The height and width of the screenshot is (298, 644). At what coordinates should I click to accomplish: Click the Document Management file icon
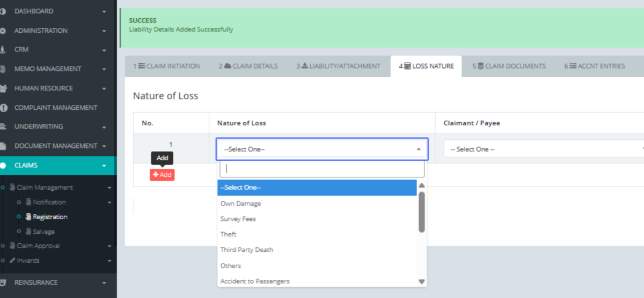3,146
